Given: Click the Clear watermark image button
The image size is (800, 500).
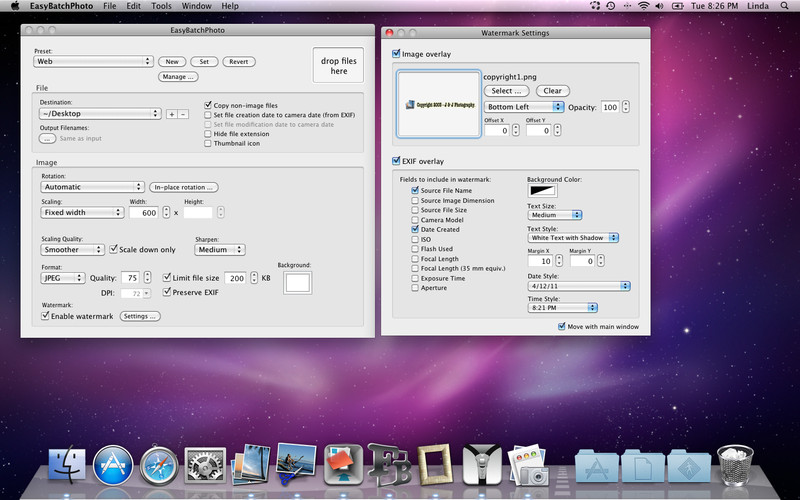Looking at the screenshot, I should 552,91.
